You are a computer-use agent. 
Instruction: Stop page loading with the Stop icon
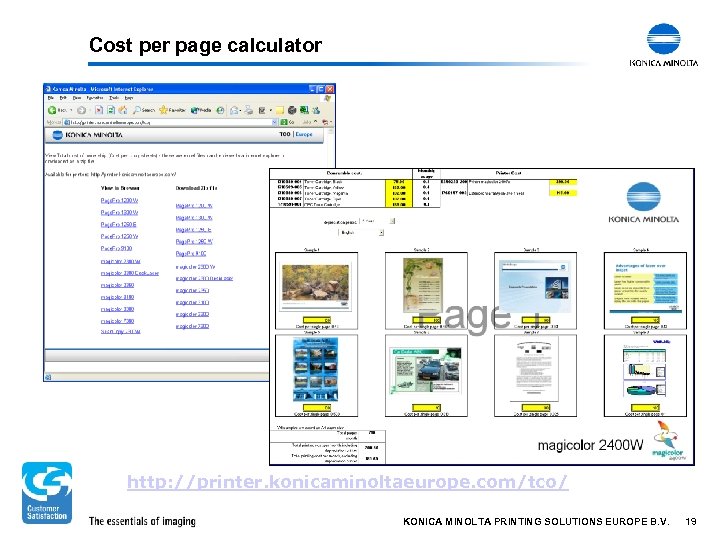coord(99,110)
